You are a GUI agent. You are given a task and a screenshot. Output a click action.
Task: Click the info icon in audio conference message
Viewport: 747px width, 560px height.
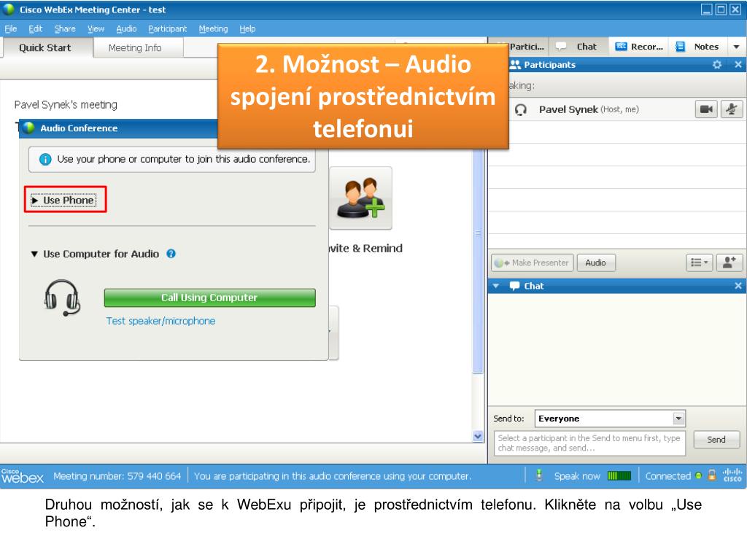tap(45, 159)
